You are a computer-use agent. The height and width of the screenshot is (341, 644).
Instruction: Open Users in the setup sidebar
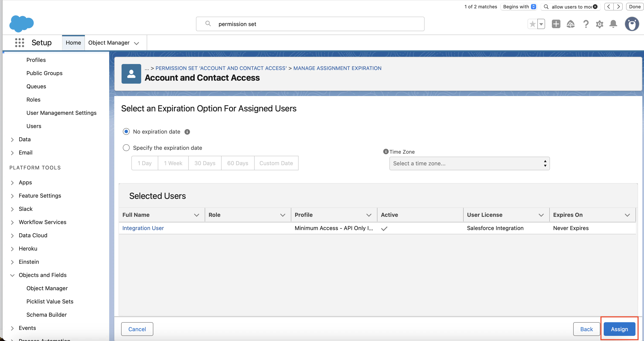(x=34, y=126)
